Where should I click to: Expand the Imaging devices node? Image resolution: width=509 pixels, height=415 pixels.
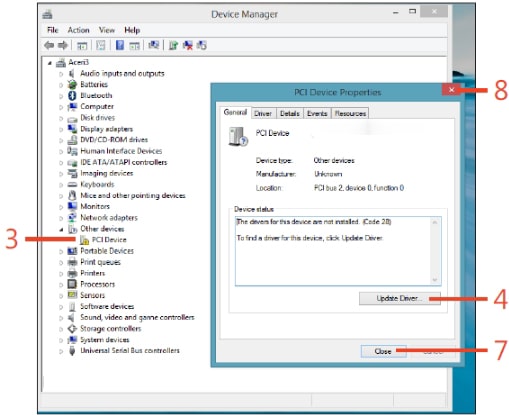coord(61,174)
